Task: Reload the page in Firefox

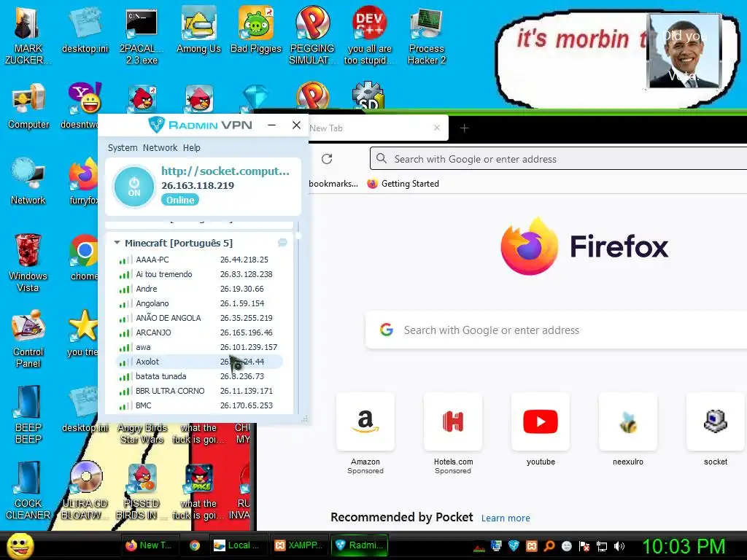Action: click(327, 159)
